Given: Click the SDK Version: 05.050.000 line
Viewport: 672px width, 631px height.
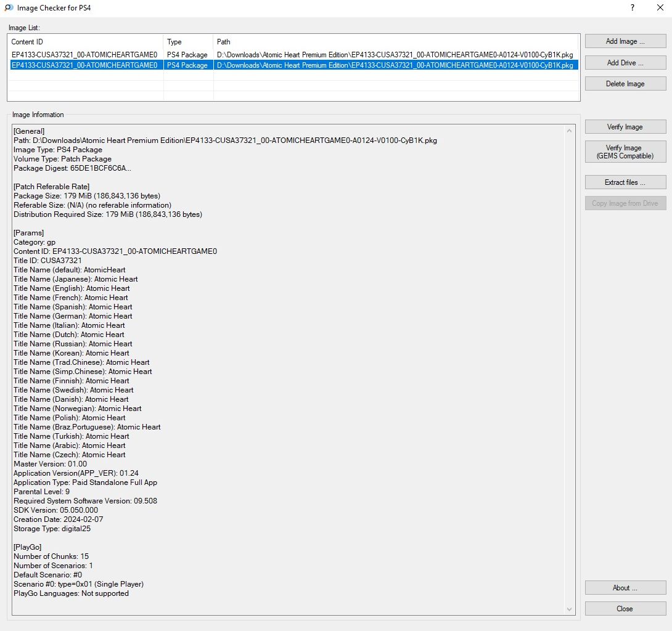Looking at the screenshot, I should coord(55,510).
